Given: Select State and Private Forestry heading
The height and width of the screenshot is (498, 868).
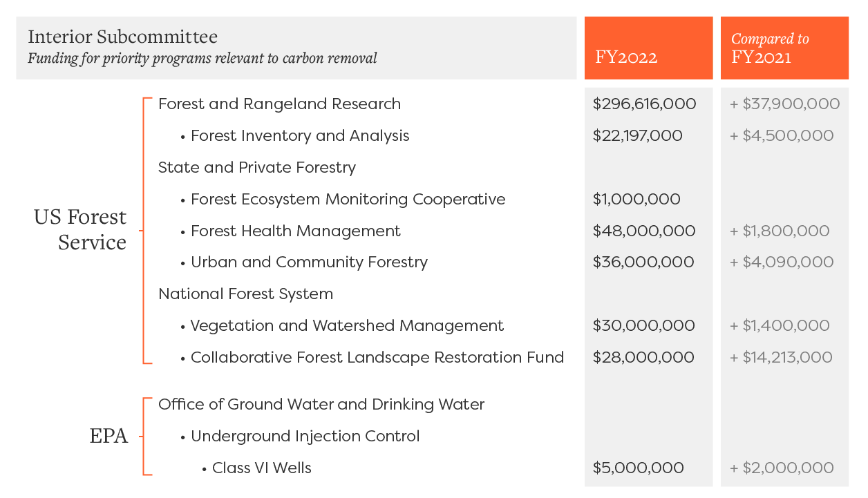Looking at the screenshot, I should tap(257, 168).
